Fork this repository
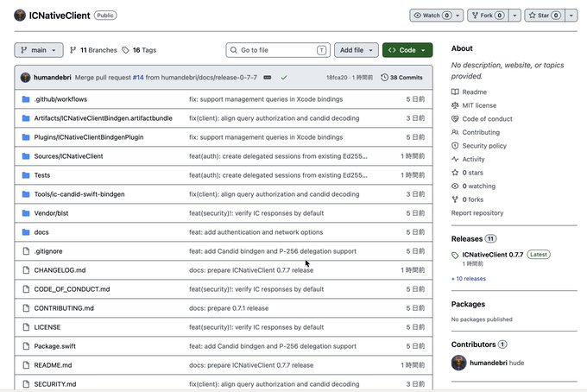This screenshot has width=587, height=392. click(x=488, y=16)
